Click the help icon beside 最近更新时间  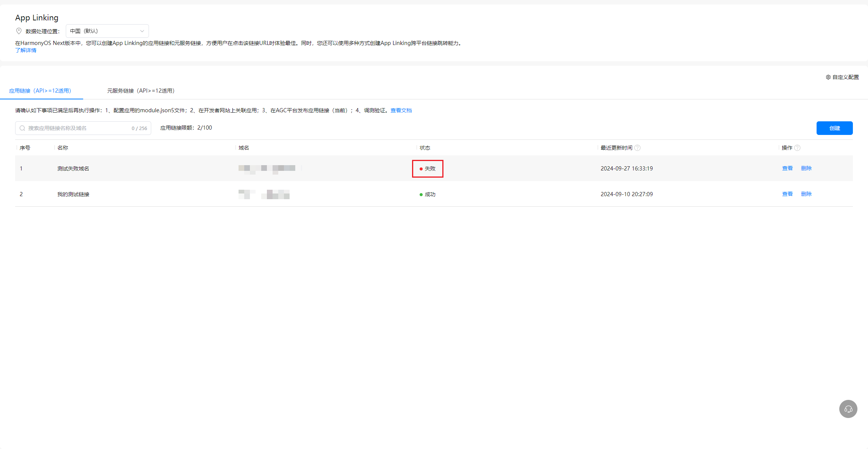point(637,148)
